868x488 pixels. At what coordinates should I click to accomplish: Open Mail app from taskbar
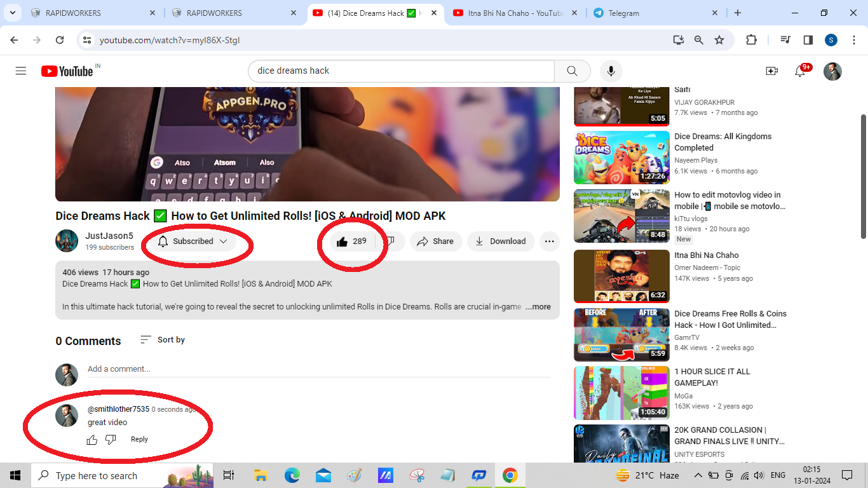pyautogui.click(x=323, y=475)
